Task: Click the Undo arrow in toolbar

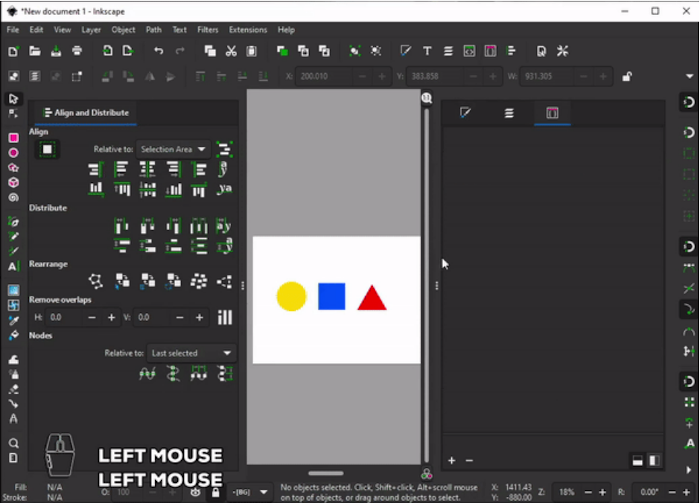Action: (x=158, y=51)
